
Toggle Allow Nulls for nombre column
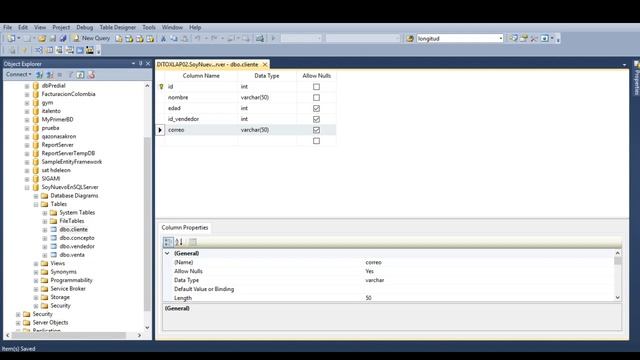[x=316, y=98]
